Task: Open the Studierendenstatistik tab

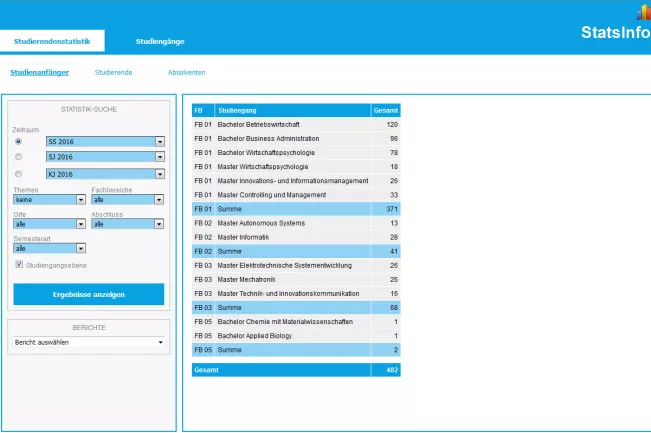Action: click(x=52, y=41)
